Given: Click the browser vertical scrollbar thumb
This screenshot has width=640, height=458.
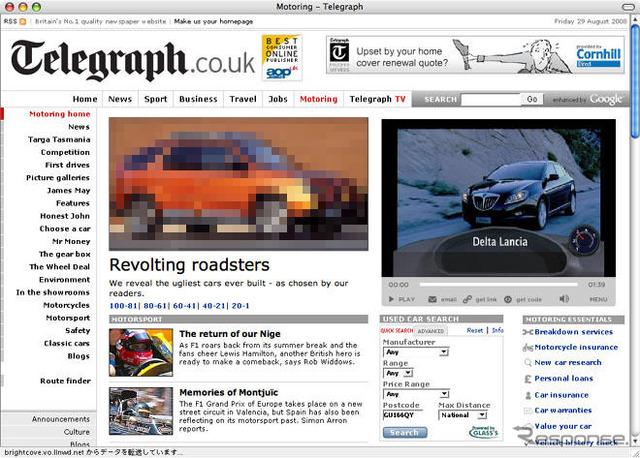Looking at the screenshot, I should tap(635, 80).
